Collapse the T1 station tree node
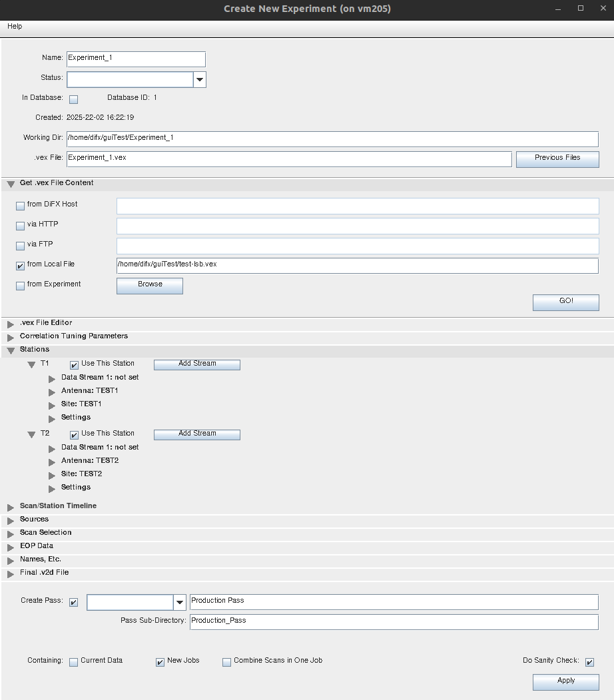 (31, 365)
